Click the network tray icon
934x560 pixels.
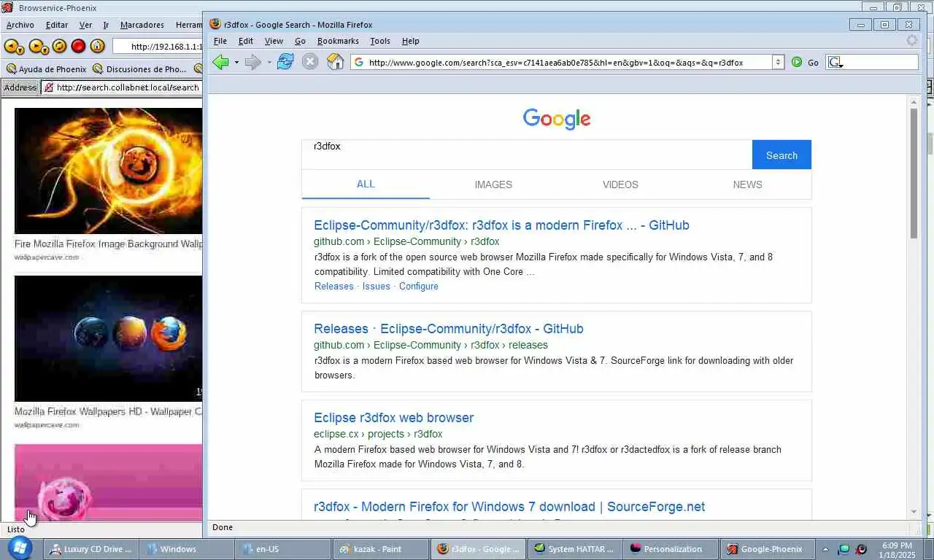[x=844, y=549]
